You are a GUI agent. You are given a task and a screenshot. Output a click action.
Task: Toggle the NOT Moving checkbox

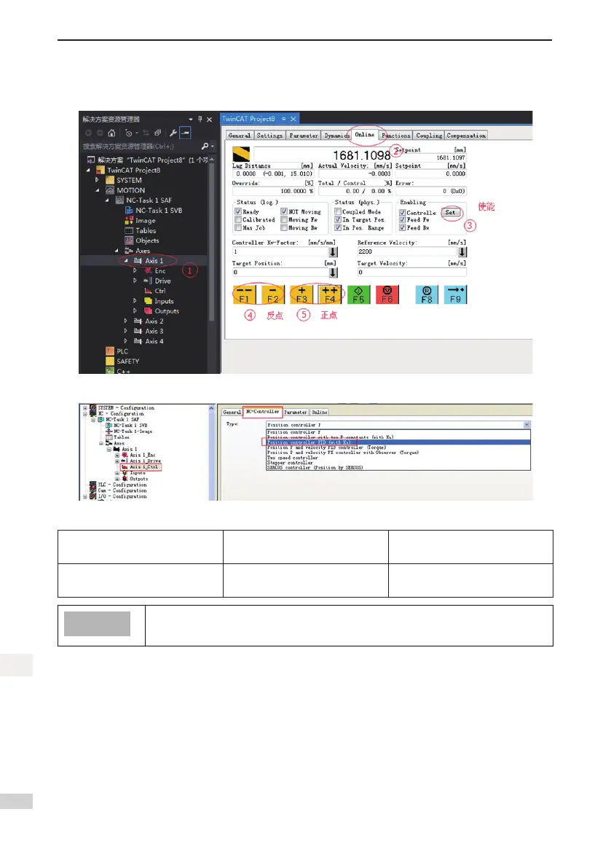click(284, 211)
